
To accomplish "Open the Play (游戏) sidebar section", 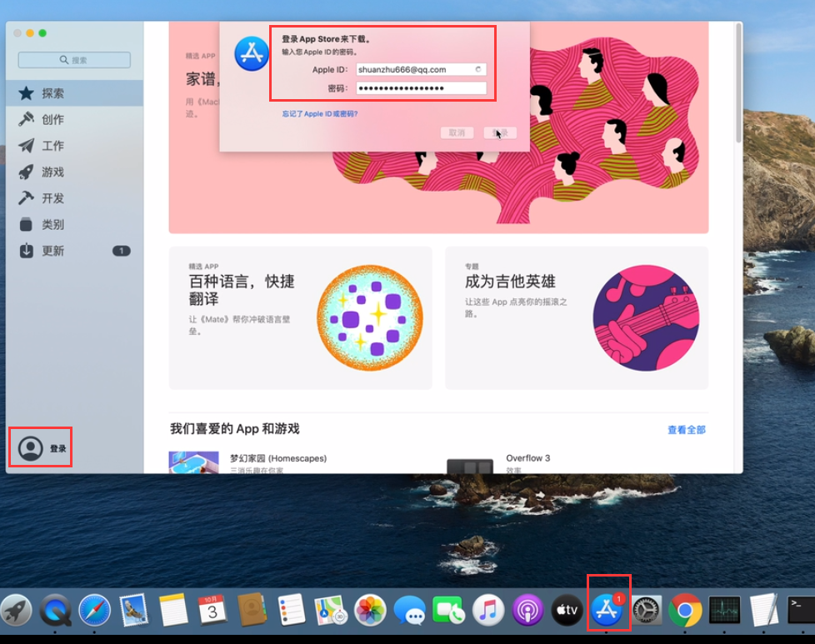I will (x=74, y=172).
